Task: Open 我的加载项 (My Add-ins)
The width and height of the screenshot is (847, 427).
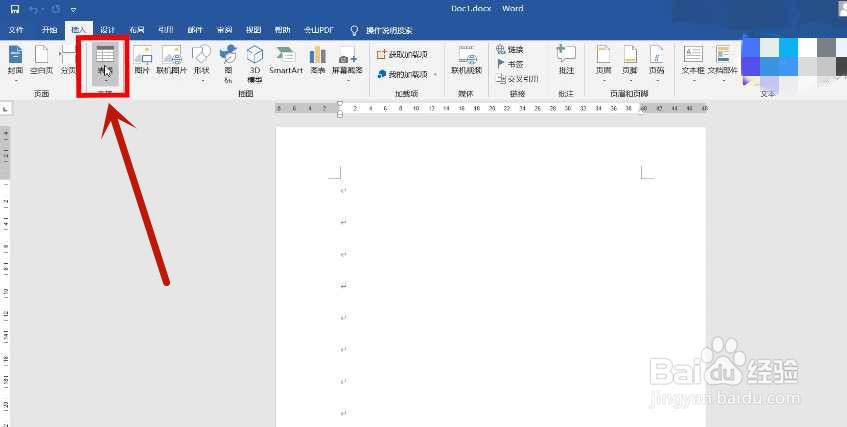Action: click(x=403, y=74)
